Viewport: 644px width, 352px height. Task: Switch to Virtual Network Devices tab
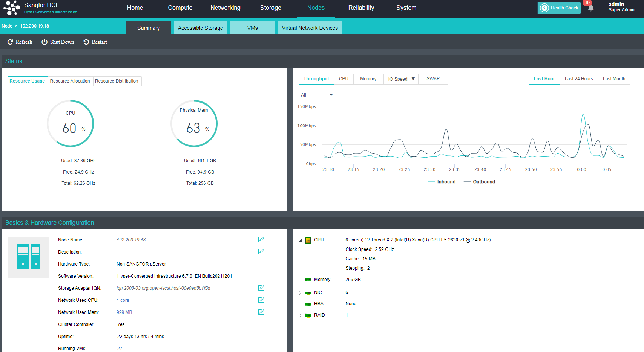pos(310,28)
